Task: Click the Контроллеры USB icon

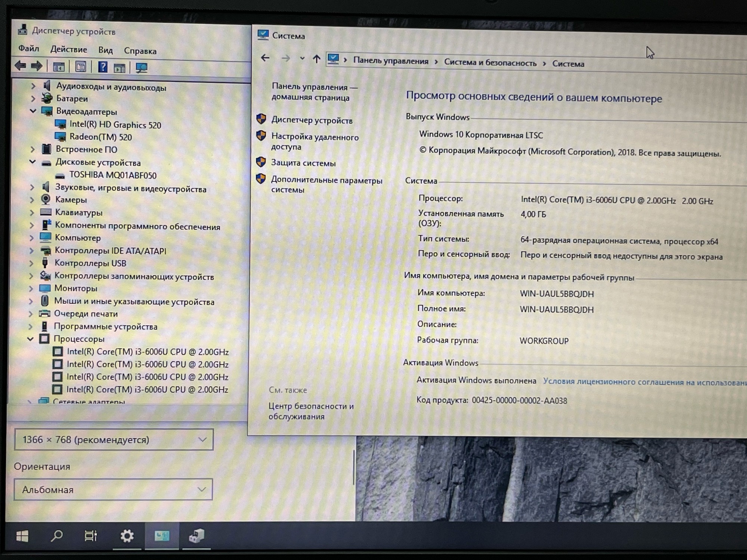Action: 45,263
